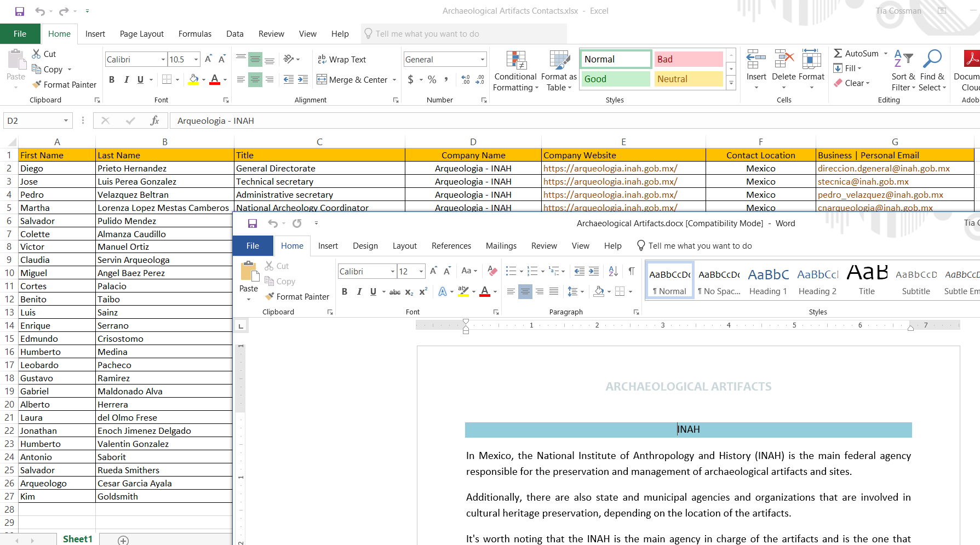Image resolution: width=980 pixels, height=545 pixels.
Task: Toggle Wrap Text in Excel
Action: (x=341, y=59)
